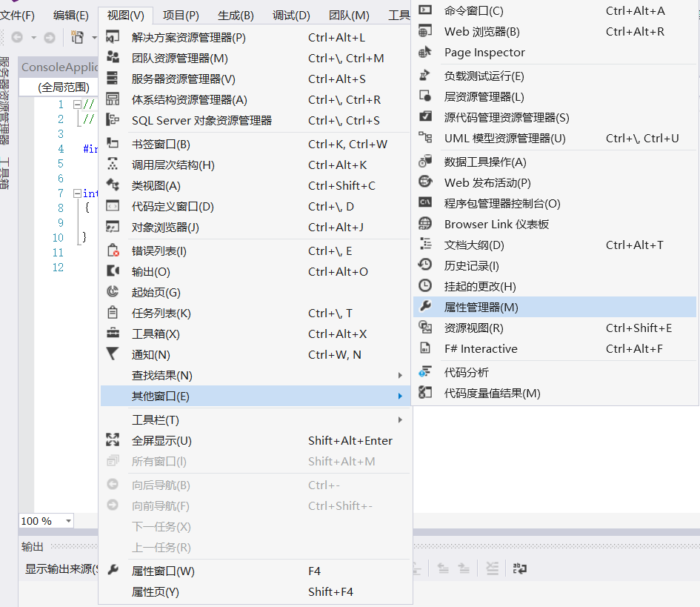
Task: Click the 代码分析 icon
Action: (x=425, y=371)
